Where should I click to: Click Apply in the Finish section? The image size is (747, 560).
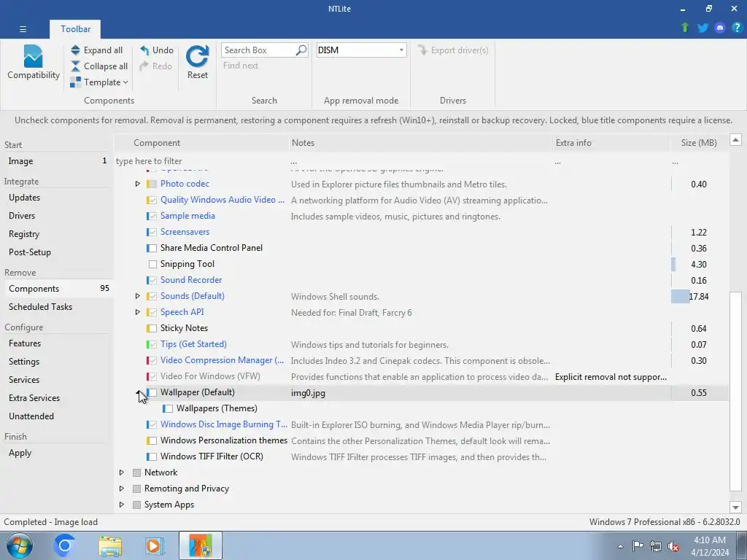(x=57, y=453)
